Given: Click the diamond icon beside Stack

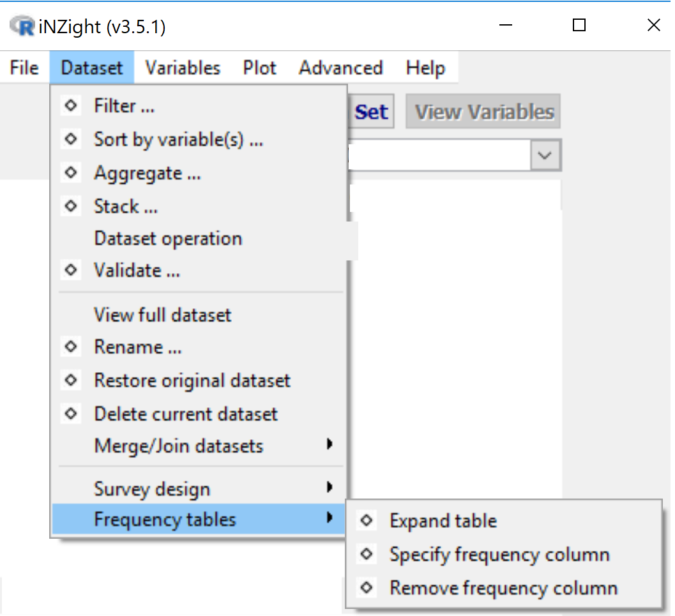Looking at the screenshot, I should 70,206.
